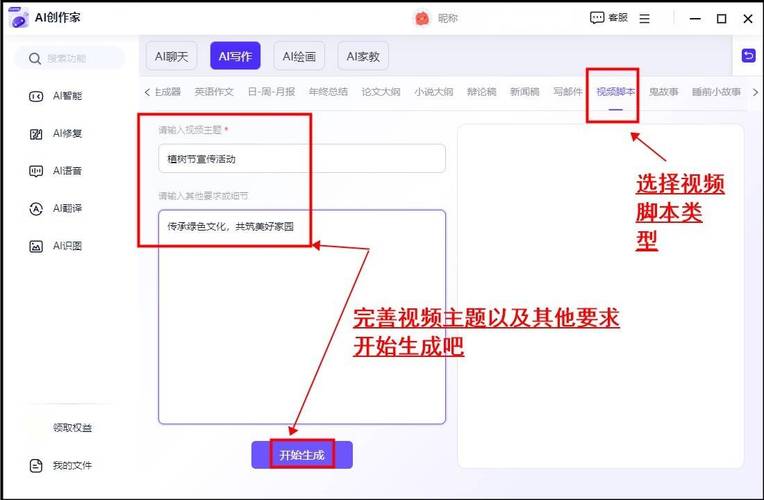The width and height of the screenshot is (764, 500).
Task: Click the AI翻译 sidebar icon
Action: (36, 209)
